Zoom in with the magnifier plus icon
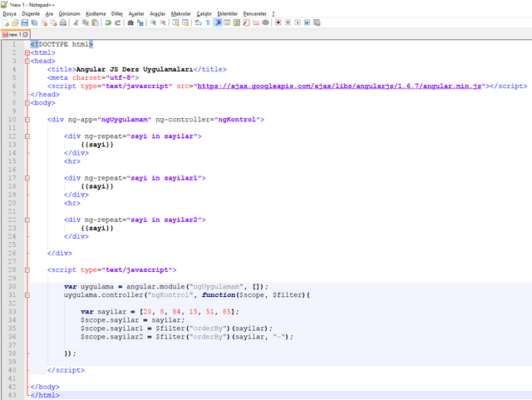This screenshot has width=532, height=400. coord(153,22)
